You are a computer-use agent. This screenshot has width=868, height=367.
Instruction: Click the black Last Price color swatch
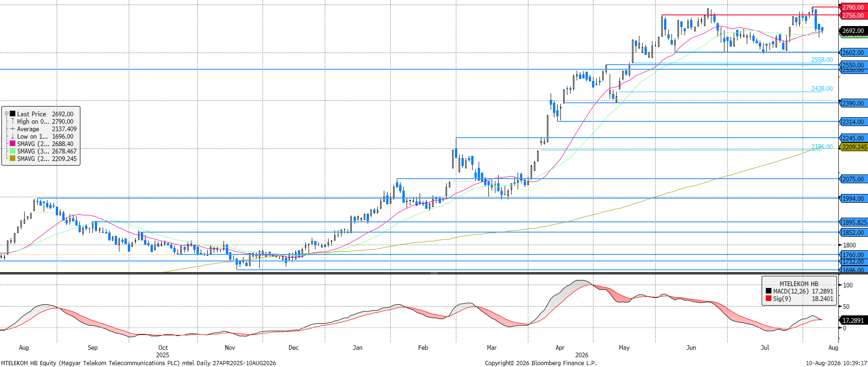13,113
